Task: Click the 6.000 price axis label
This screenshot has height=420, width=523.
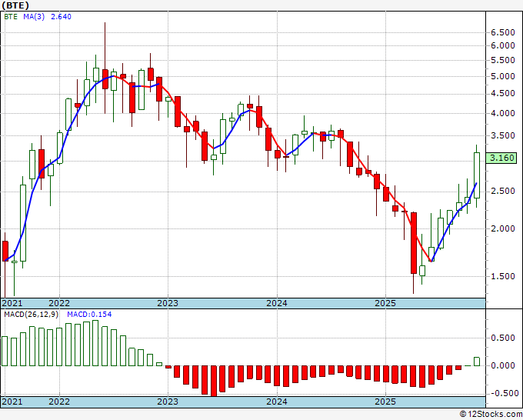Action: click(503, 45)
